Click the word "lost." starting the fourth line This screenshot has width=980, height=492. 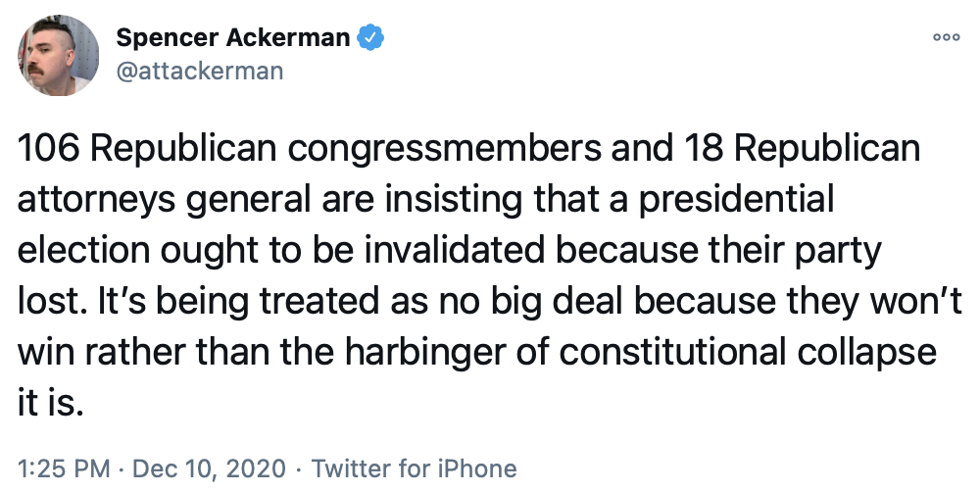point(51,302)
